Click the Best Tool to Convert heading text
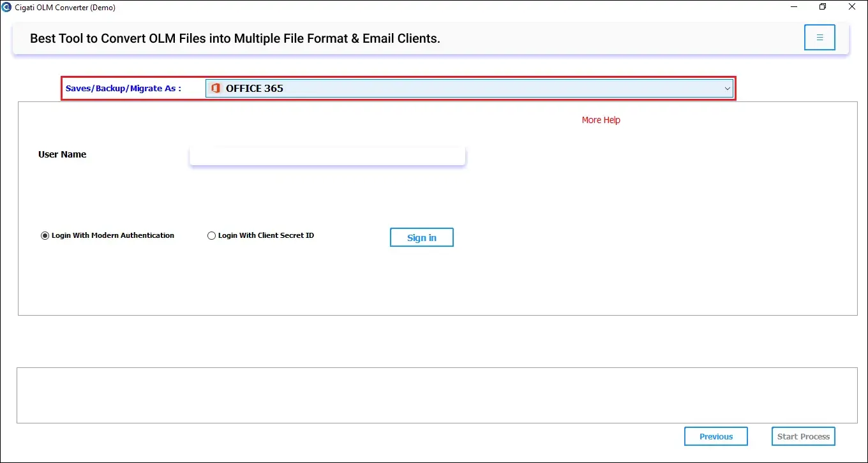The height and width of the screenshot is (463, 868). point(235,38)
